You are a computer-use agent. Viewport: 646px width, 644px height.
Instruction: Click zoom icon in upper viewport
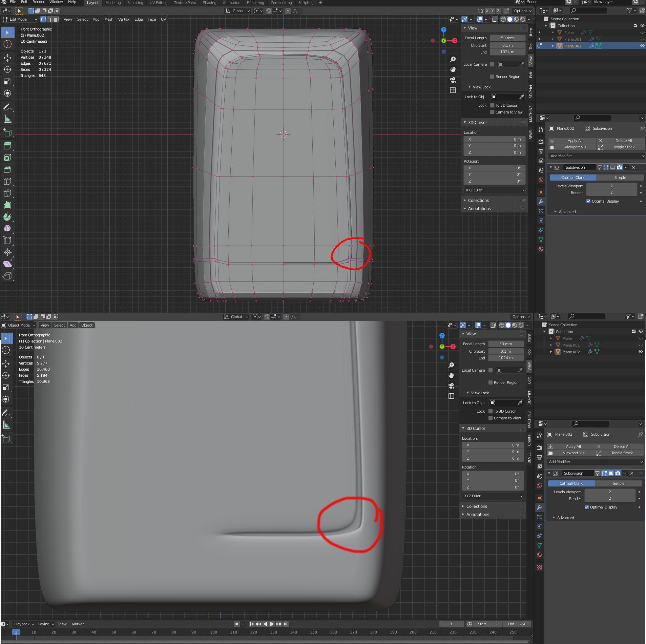click(x=453, y=59)
